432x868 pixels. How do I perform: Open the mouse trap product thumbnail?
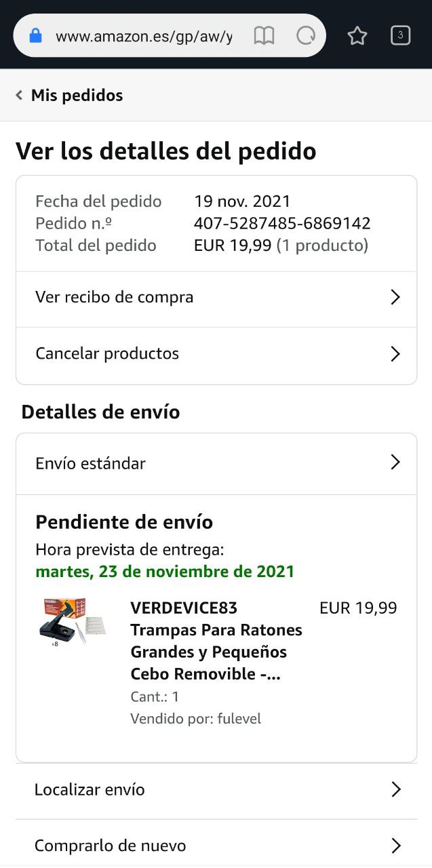[x=73, y=620]
